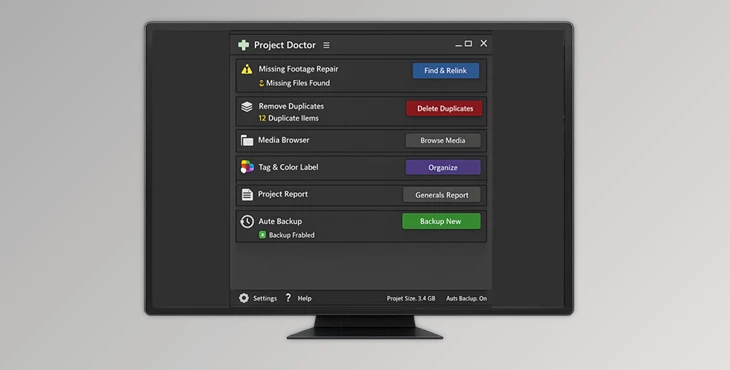The width and height of the screenshot is (730, 370).
Task: Click the Missing Footage Repair title
Action: pyautogui.click(x=298, y=69)
